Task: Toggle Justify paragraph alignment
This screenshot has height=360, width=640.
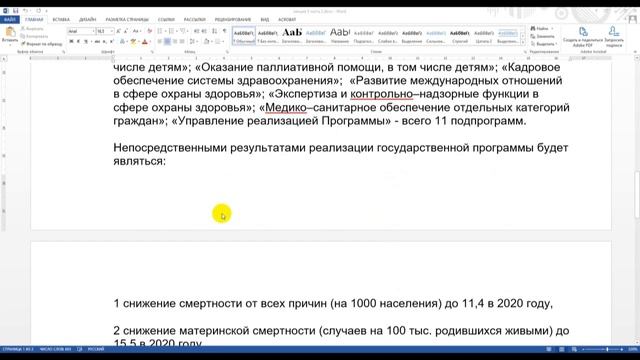Action: pos(182,41)
